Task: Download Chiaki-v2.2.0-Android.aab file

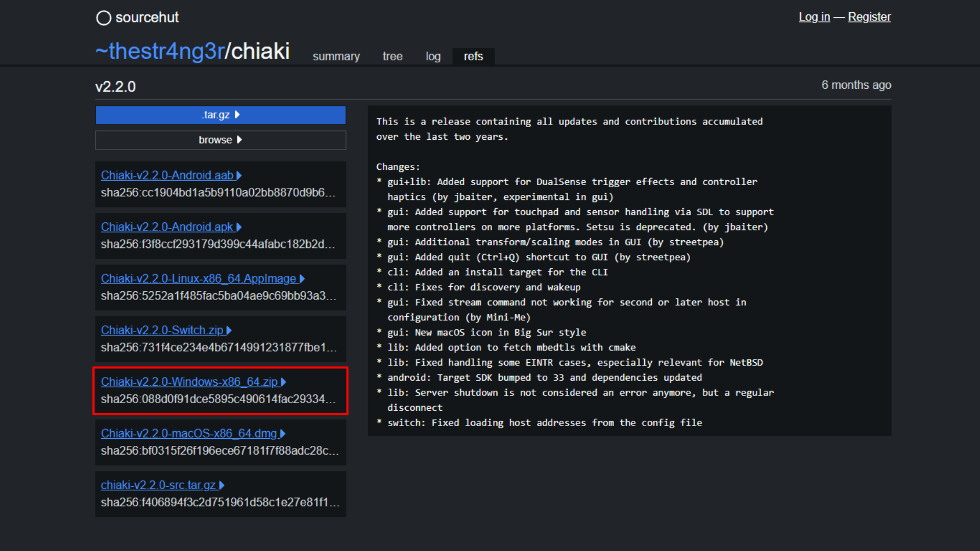Action: 167,176
